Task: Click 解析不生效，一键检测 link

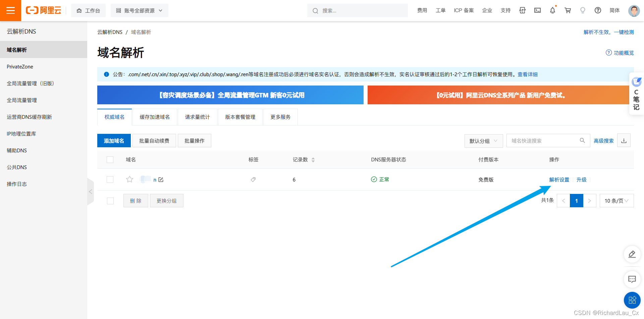Action: pyautogui.click(x=608, y=32)
